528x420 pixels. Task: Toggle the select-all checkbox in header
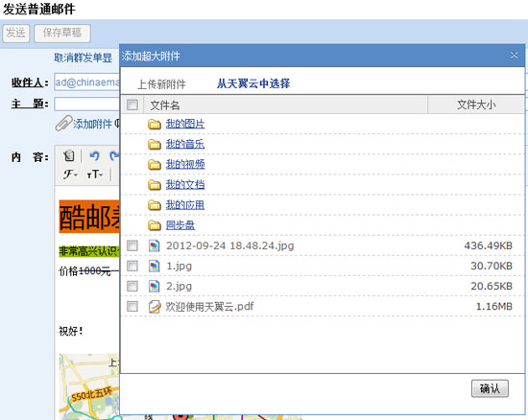132,105
